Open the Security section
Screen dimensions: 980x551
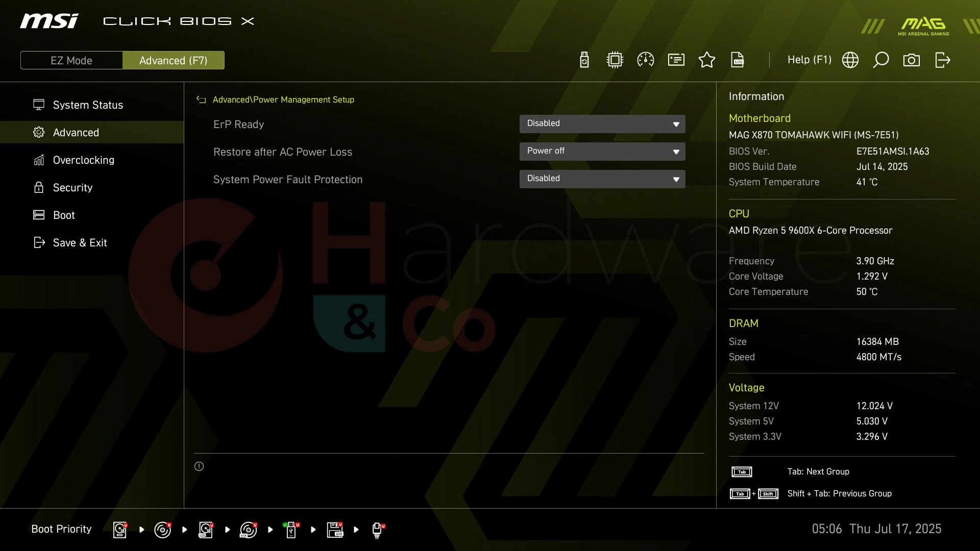(92, 188)
